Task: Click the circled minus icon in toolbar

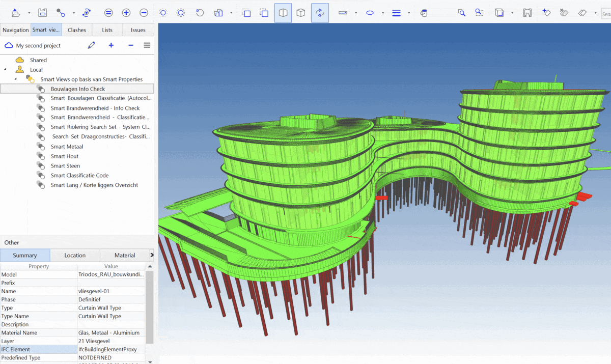Action: [144, 13]
